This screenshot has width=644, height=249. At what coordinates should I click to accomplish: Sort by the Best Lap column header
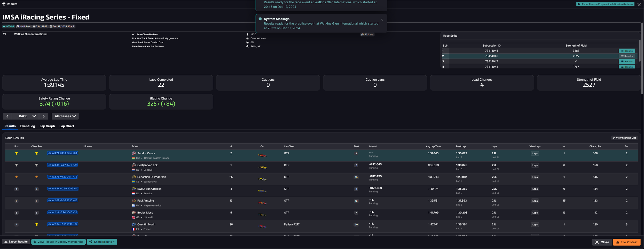click(461, 146)
